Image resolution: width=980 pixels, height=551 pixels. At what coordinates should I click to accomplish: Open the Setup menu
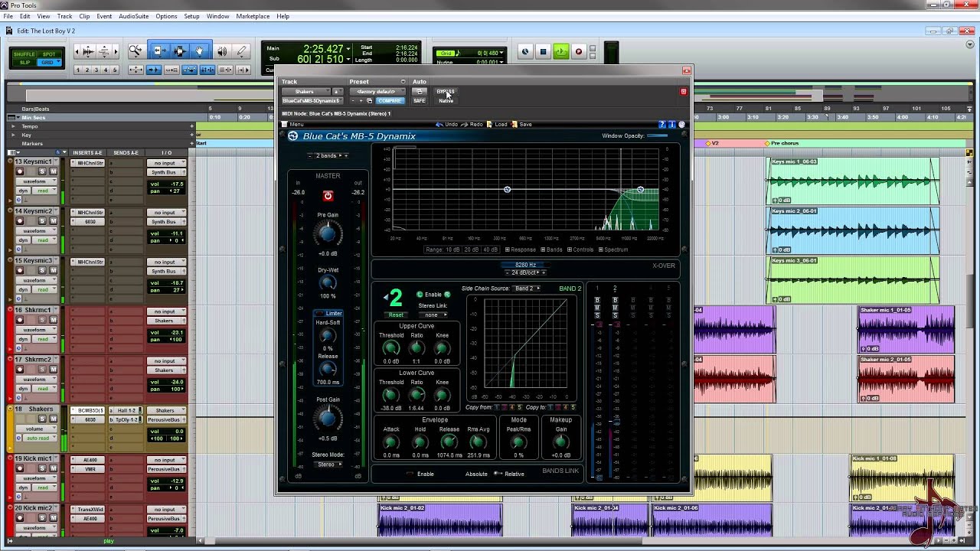click(191, 16)
